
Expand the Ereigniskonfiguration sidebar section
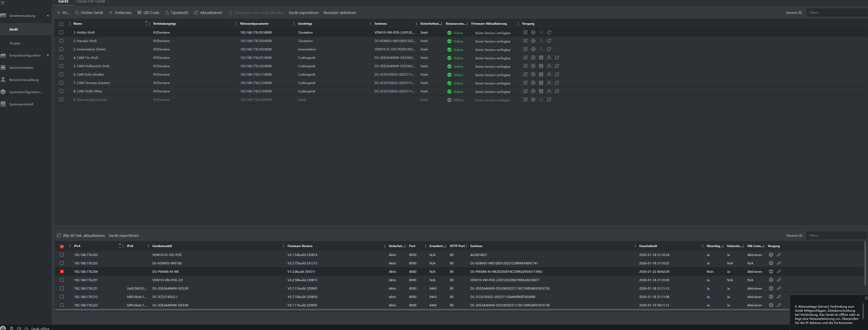point(48,55)
